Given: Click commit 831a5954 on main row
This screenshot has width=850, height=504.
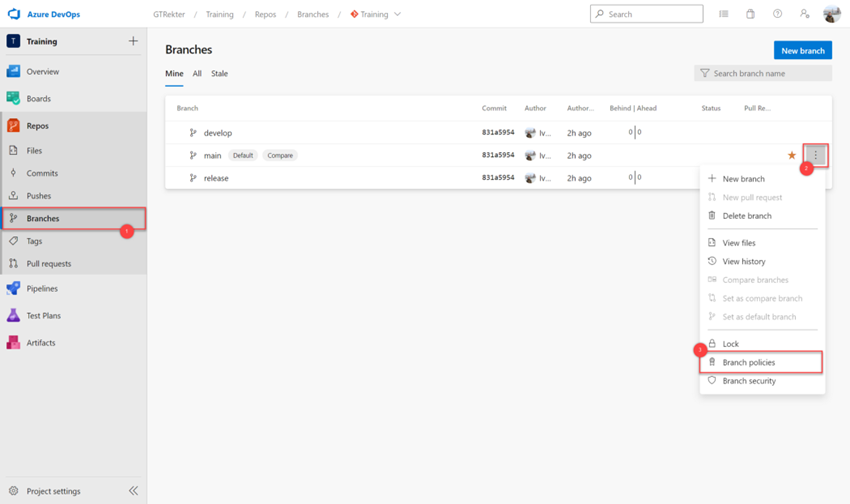Looking at the screenshot, I should pyautogui.click(x=498, y=155).
